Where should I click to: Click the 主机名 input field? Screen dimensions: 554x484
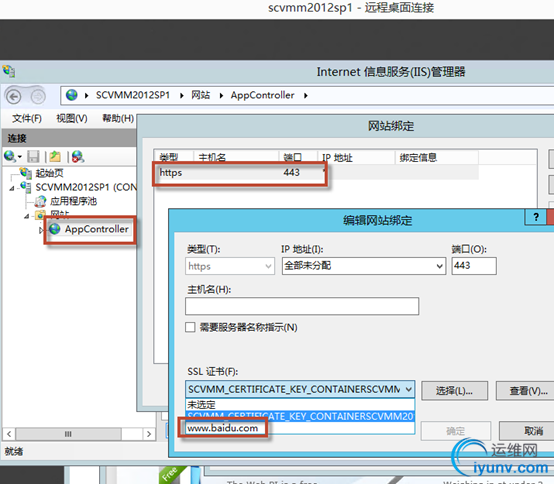click(302, 306)
